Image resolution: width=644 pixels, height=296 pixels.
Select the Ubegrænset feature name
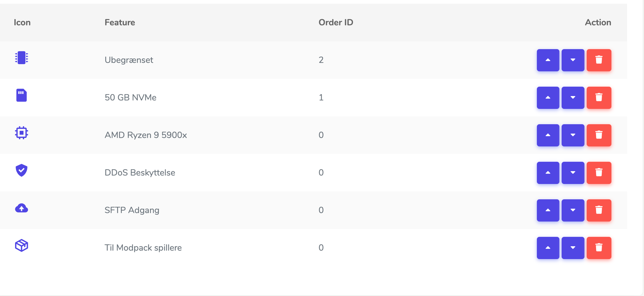(x=129, y=60)
